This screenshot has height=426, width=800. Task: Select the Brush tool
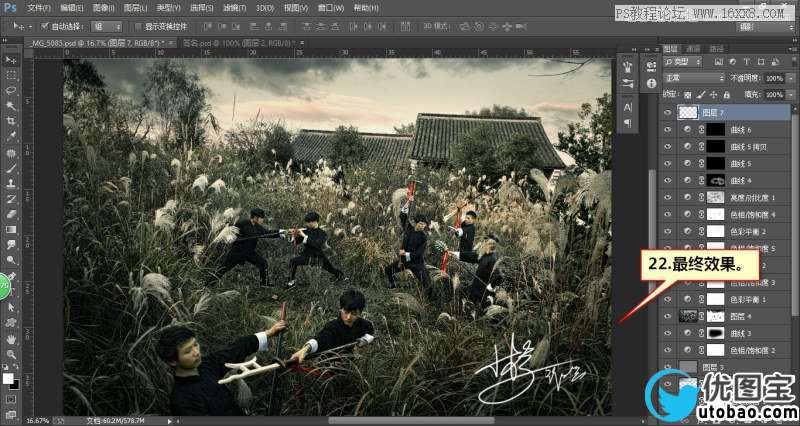click(10, 168)
